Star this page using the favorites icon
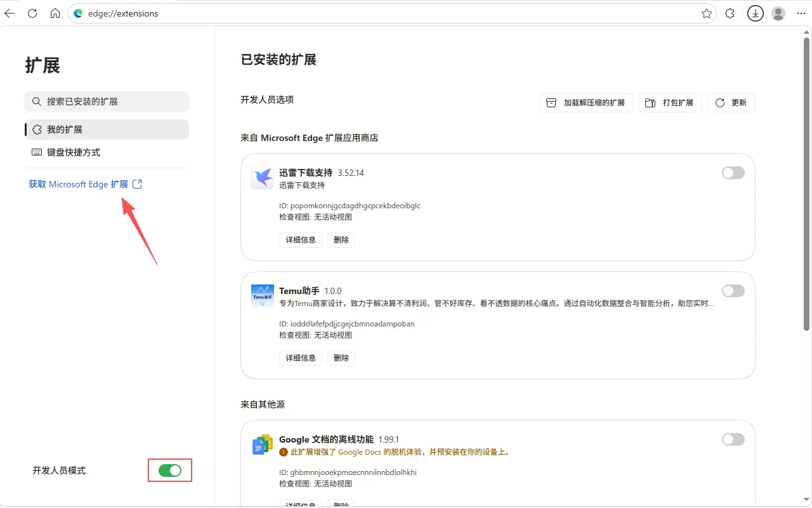812x508 pixels. (x=707, y=13)
